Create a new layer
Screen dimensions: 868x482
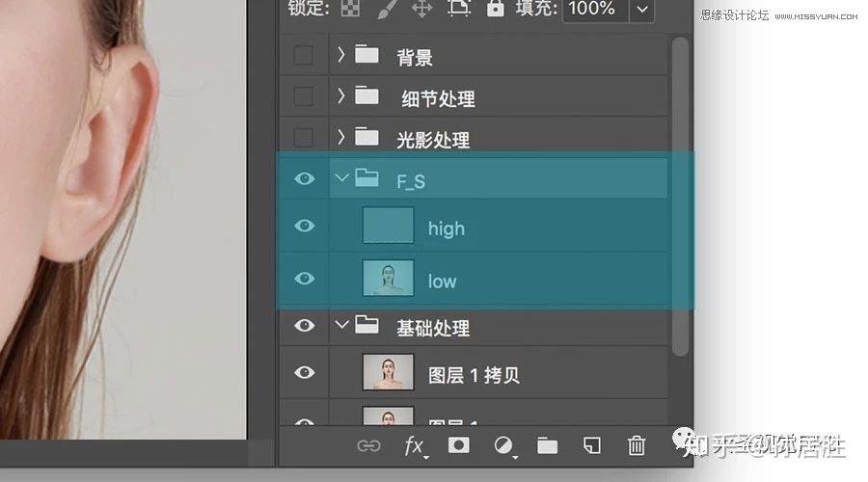click(592, 445)
